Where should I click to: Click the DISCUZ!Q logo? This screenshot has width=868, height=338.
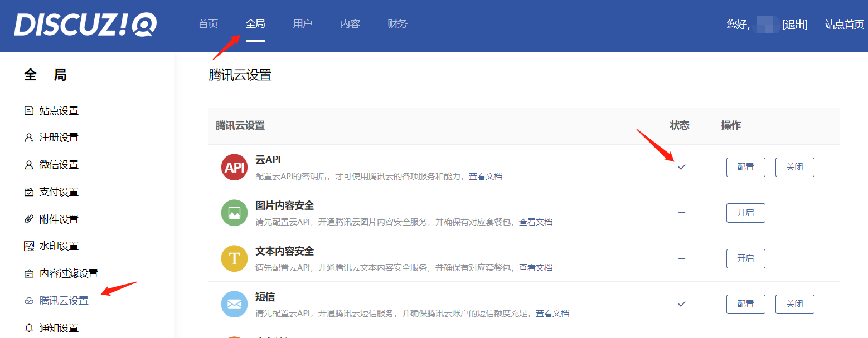pos(85,25)
